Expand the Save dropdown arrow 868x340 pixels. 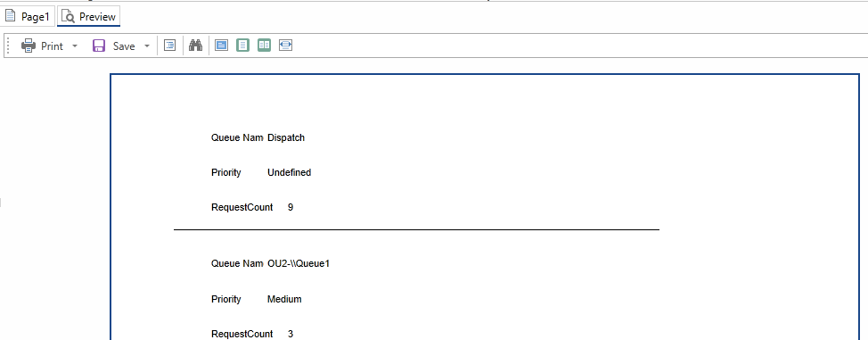(x=147, y=46)
